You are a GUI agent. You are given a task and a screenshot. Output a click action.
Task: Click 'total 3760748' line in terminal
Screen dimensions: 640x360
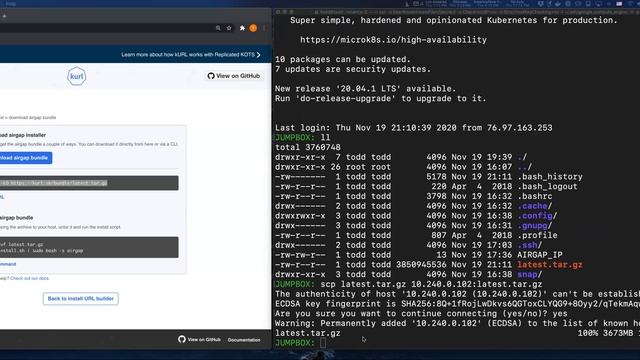(308, 147)
